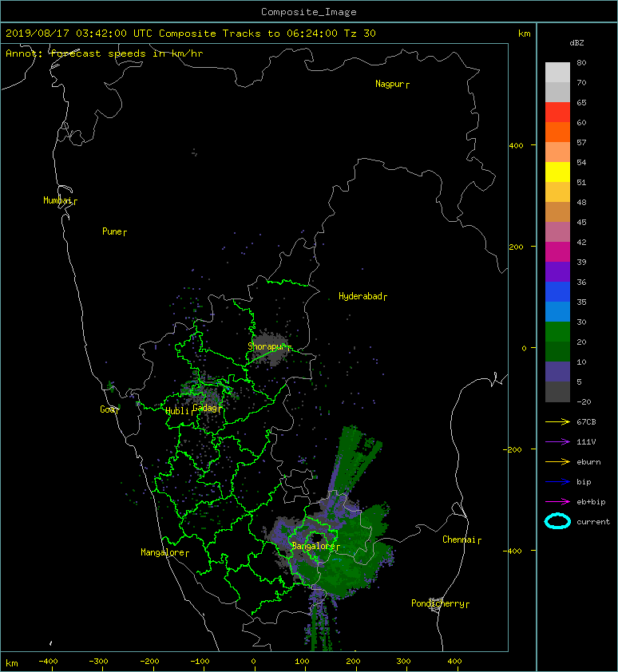618x672 pixels.
Task: Click the 'Mangalore' city label
Action: 164,552
